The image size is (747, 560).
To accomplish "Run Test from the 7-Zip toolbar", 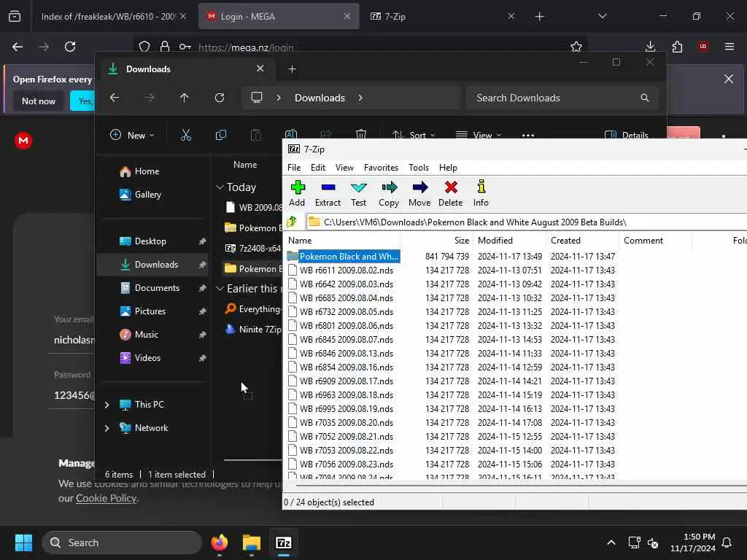I will (x=358, y=193).
